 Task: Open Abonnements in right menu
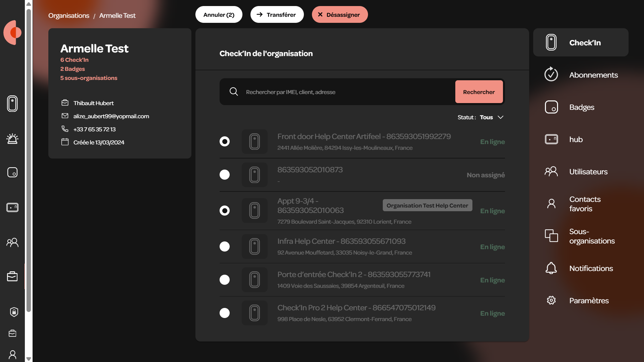pos(581,75)
